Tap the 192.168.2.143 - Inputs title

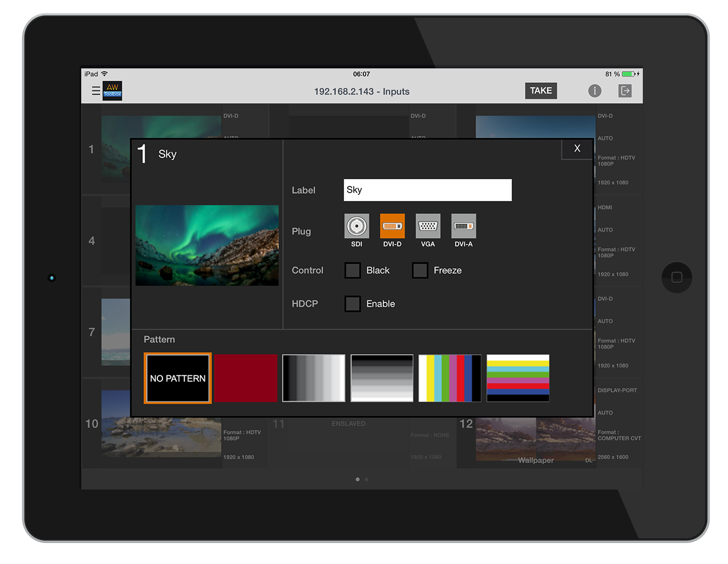tap(362, 91)
